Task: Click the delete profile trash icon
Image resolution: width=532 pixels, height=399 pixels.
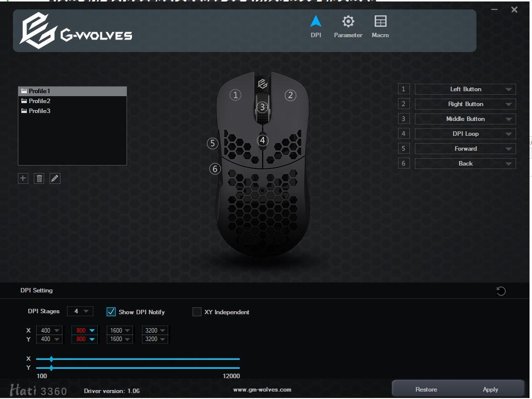Action: [39, 178]
